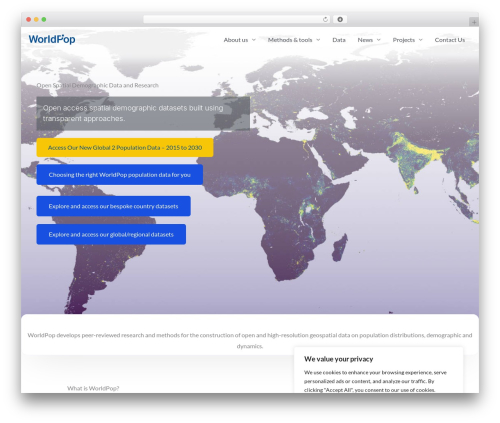
Task: Maximize the window with the green button
Action: [44, 20]
